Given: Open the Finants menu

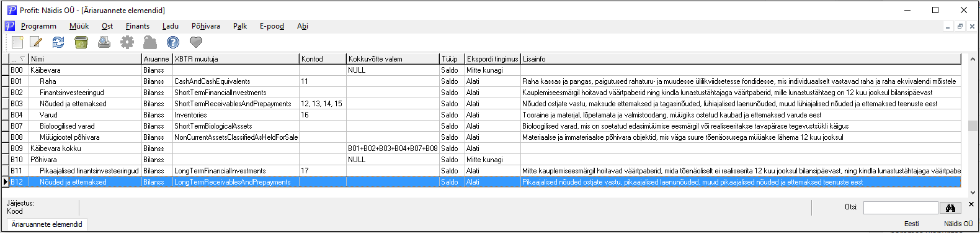Looking at the screenshot, I should pyautogui.click(x=138, y=26).
